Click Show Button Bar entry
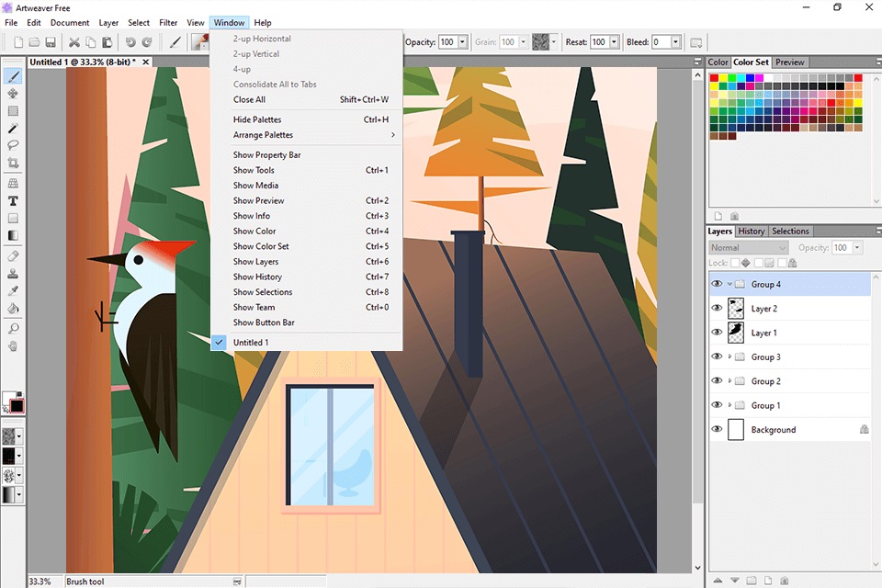Screen dimensions: 882x588 306,322
